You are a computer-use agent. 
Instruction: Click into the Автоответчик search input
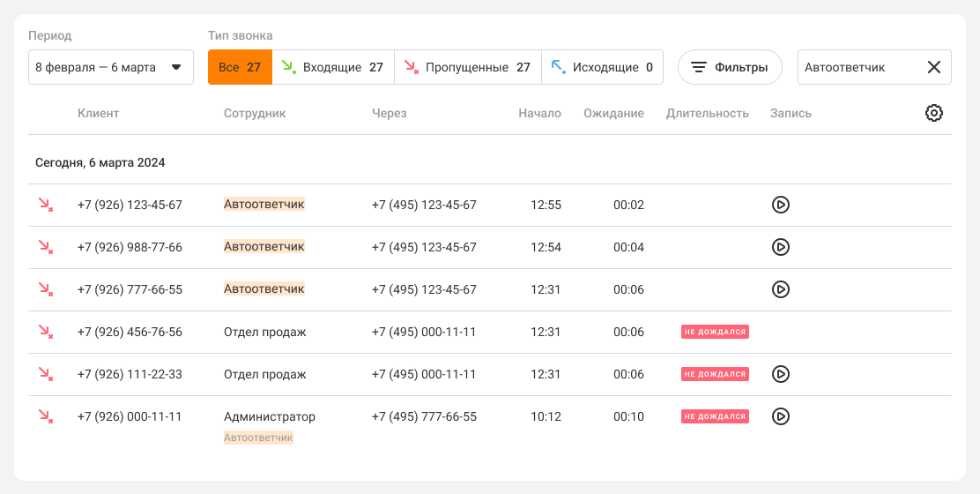pos(855,67)
